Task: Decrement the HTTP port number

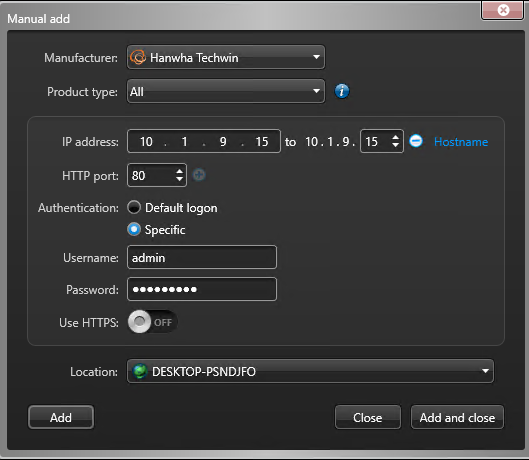Action: 179,179
